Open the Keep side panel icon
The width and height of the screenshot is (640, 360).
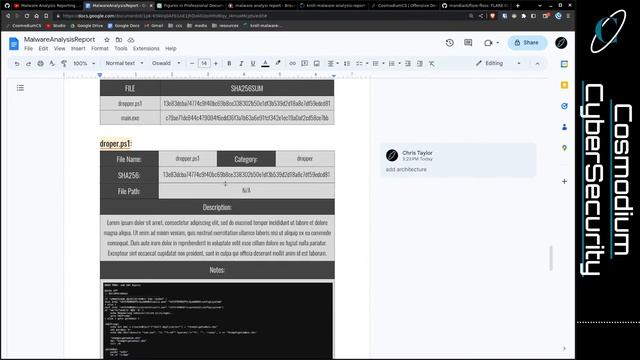(564, 85)
